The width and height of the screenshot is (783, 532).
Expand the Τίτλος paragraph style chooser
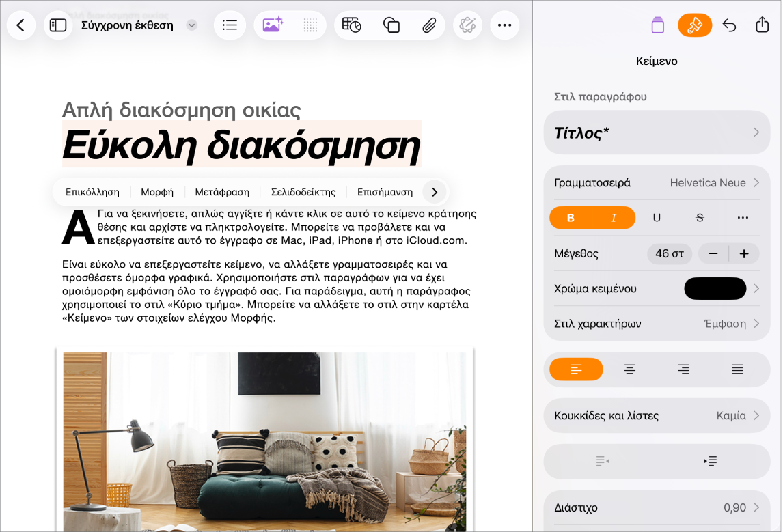click(x=657, y=132)
